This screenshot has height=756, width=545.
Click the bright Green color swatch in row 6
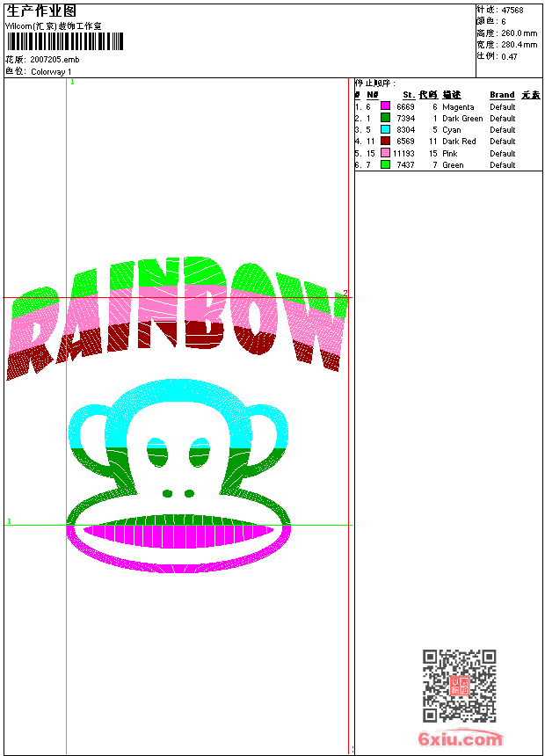(385, 164)
